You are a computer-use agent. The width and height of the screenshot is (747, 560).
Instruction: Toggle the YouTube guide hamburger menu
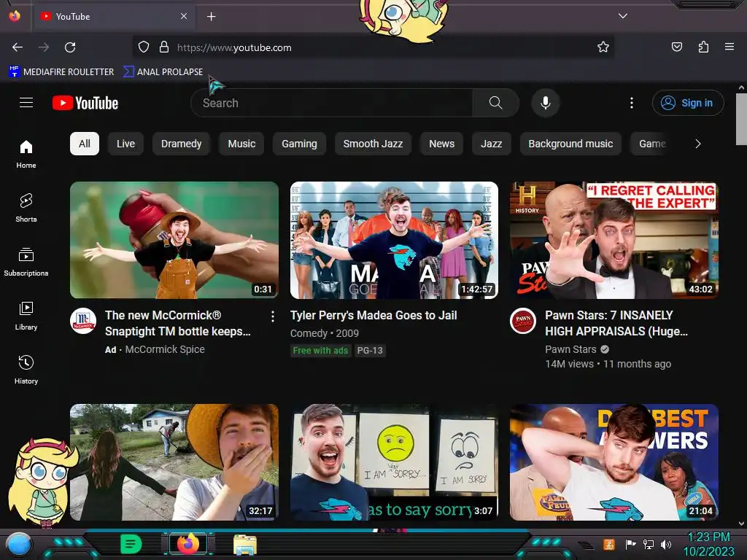(26, 103)
